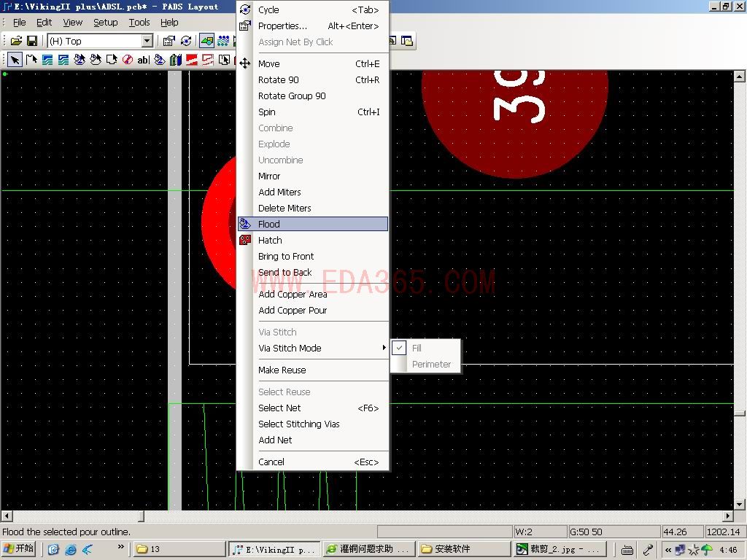Select the Plane Area red icon
This screenshot has height=560, width=747.
coord(192,60)
